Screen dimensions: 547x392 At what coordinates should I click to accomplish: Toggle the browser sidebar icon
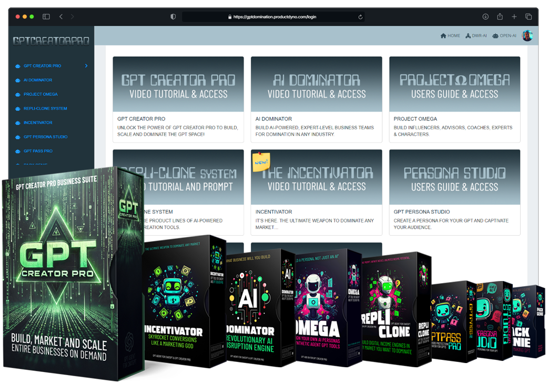46,16
